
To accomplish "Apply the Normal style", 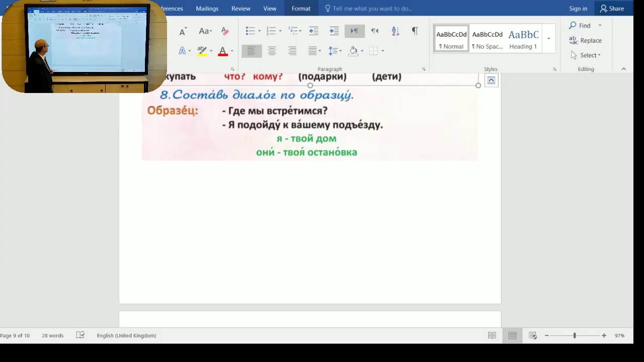I will [451, 39].
